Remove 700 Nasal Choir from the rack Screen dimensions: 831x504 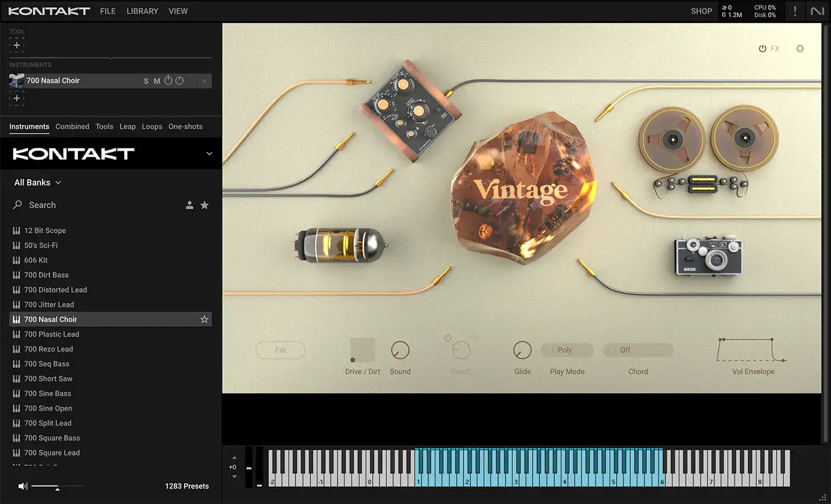coord(205,81)
